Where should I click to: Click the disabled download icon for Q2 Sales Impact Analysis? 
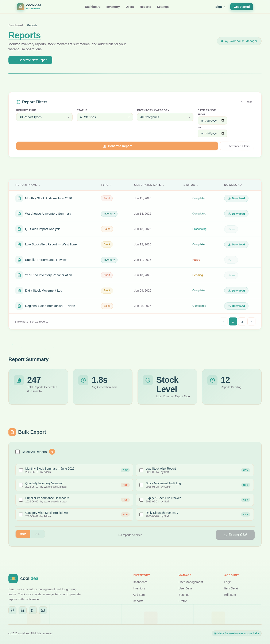pyautogui.click(x=231, y=229)
